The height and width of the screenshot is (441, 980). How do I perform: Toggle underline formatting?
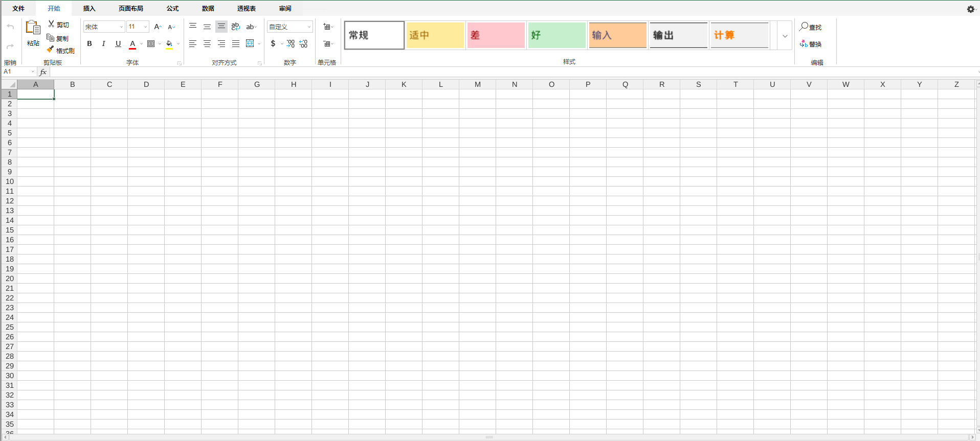point(118,44)
